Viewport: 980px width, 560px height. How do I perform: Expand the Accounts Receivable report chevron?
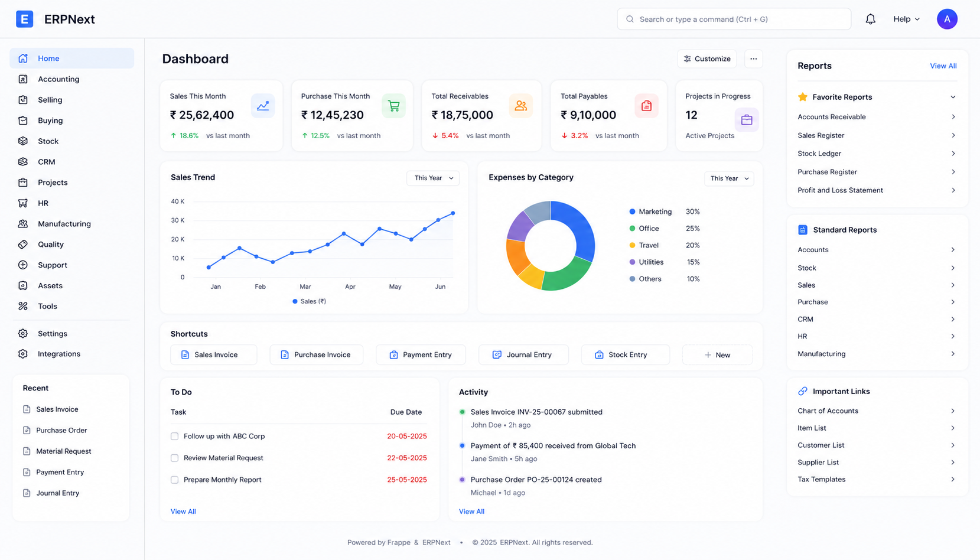[953, 117]
